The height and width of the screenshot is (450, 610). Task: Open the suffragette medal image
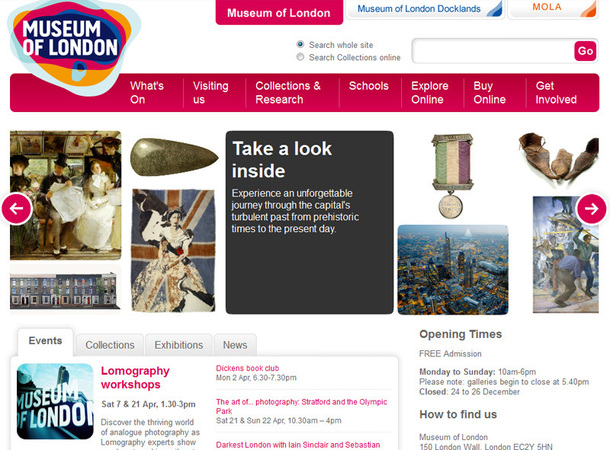click(452, 176)
